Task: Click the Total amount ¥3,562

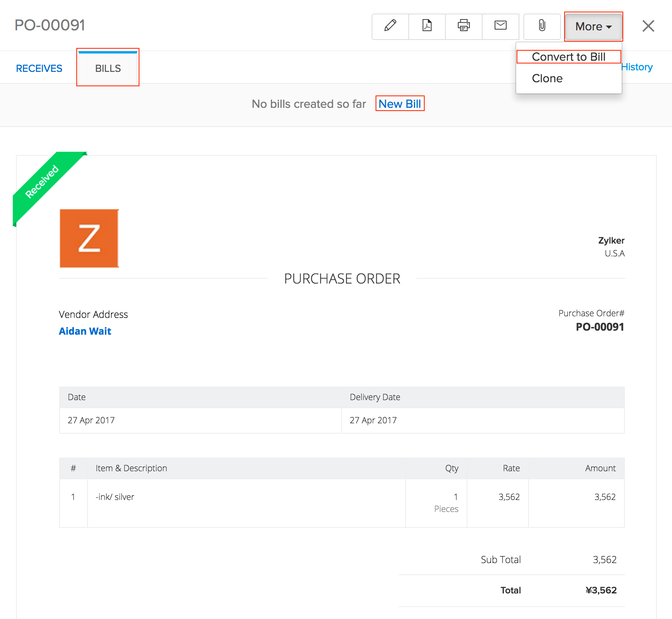Action: click(601, 590)
